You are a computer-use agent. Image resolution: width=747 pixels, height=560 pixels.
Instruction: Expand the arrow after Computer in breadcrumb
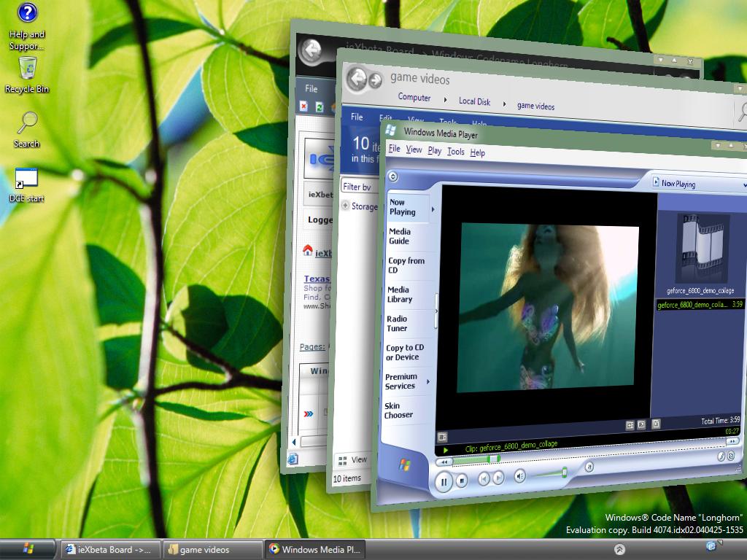point(446,99)
